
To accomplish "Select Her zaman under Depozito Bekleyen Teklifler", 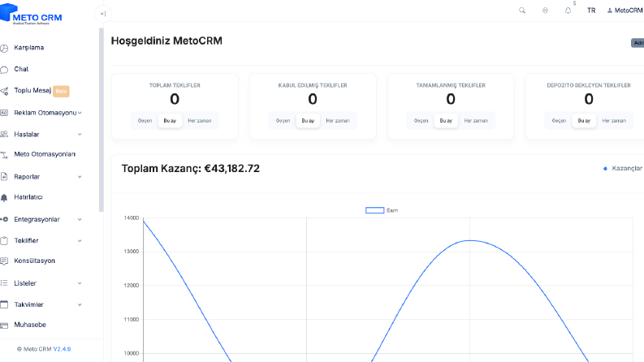I will coord(614,121).
